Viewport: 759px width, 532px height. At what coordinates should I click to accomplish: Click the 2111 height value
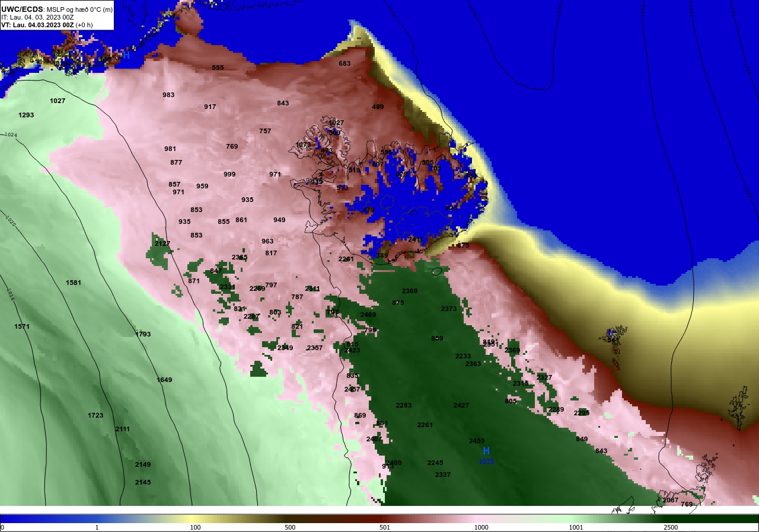[x=123, y=429]
